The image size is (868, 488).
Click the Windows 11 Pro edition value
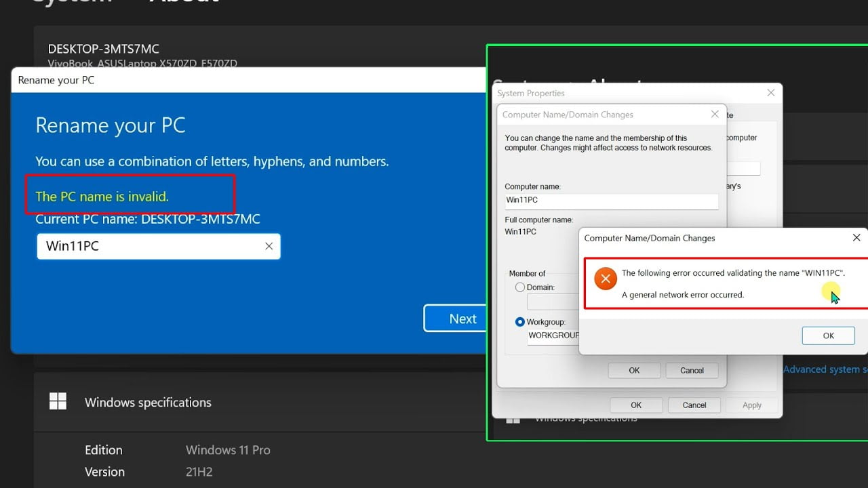coord(228,450)
